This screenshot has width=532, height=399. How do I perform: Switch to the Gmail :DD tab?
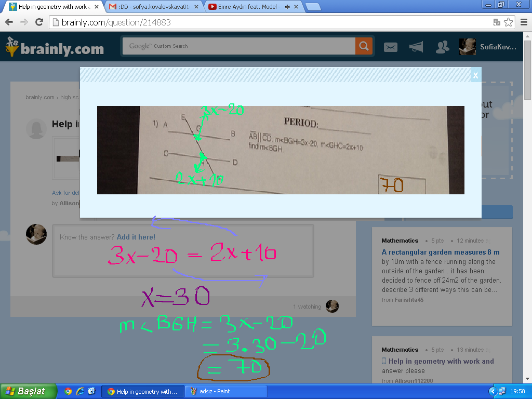[154, 7]
